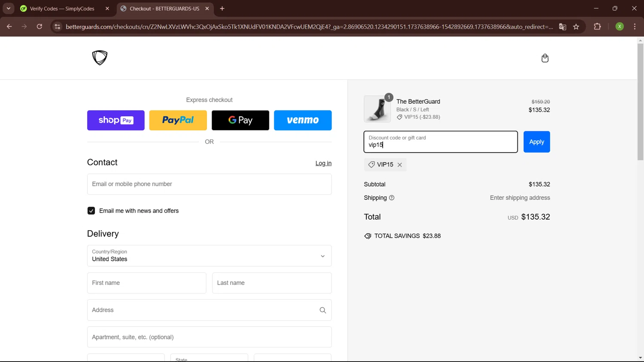This screenshot has width=644, height=362.
Task: Open a new browser tab
Action: coord(222,9)
